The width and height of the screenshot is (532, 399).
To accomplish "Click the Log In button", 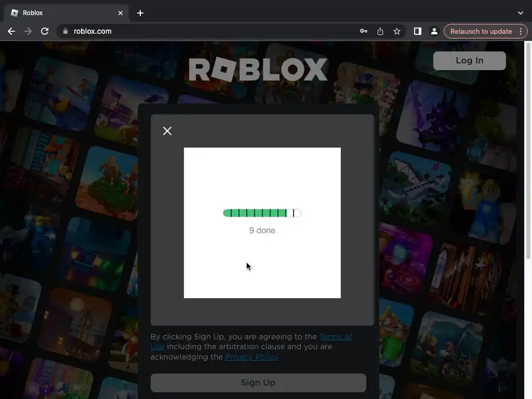I will [469, 61].
